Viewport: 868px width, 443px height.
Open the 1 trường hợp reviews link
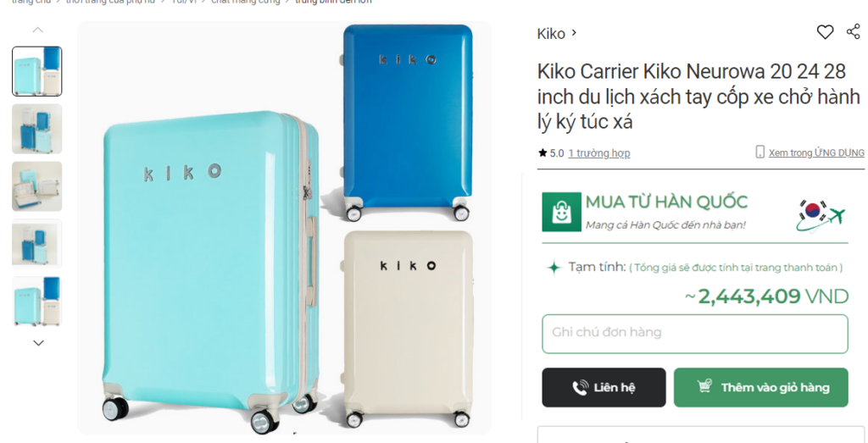coord(599,153)
